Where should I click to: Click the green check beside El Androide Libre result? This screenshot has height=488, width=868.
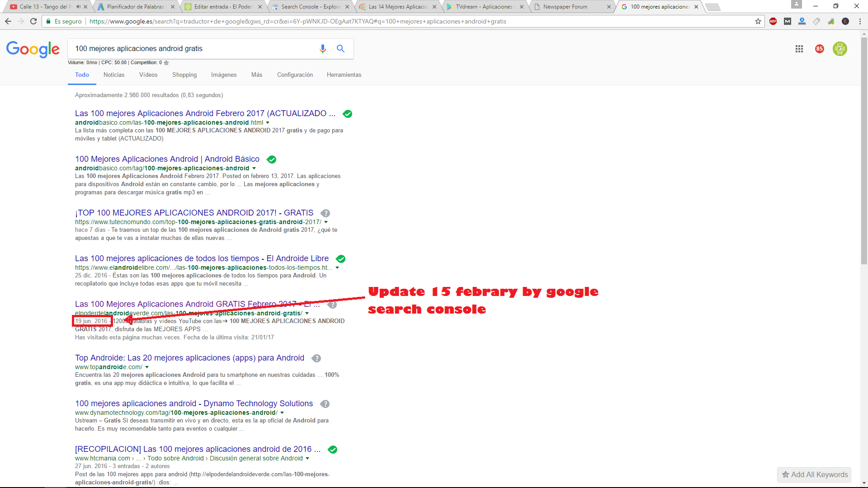[340, 259]
